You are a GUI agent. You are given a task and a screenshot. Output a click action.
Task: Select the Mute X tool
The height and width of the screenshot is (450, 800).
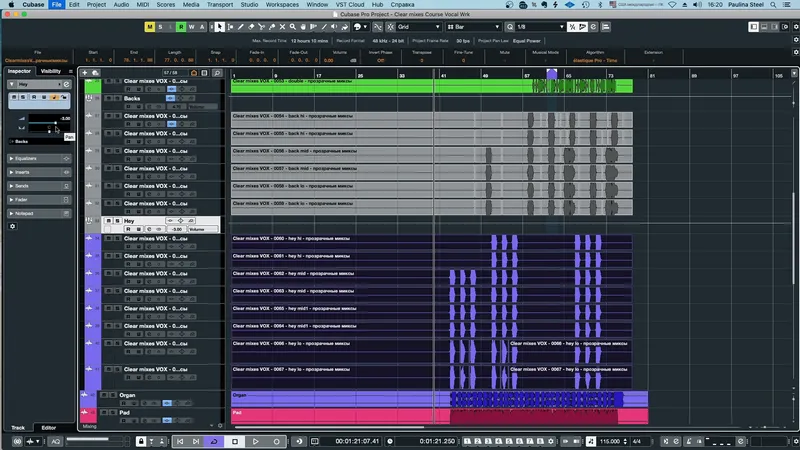282,27
